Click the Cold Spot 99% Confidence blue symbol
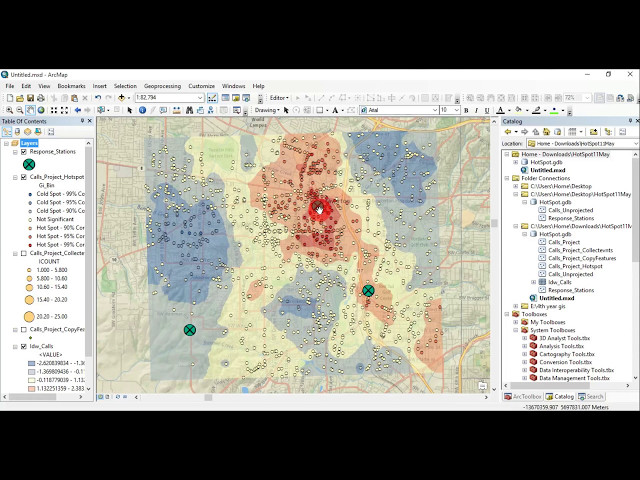This screenshot has height=480, width=640. 30,194
